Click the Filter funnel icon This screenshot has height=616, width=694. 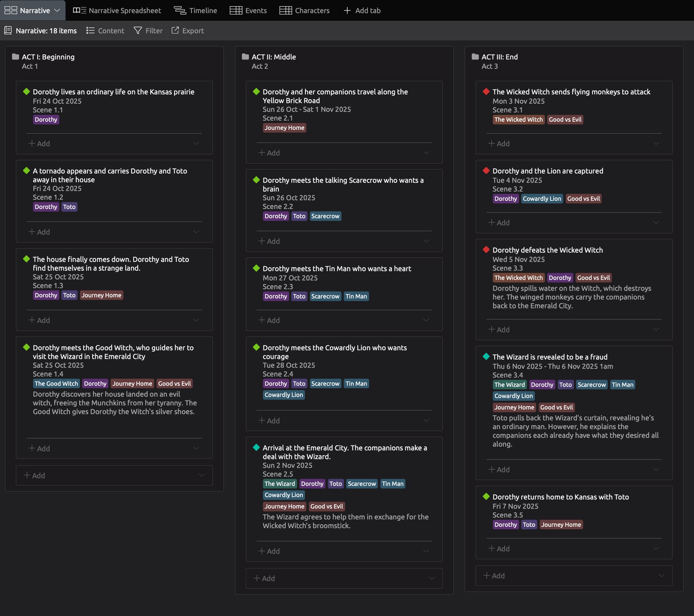tap(137, 31)
